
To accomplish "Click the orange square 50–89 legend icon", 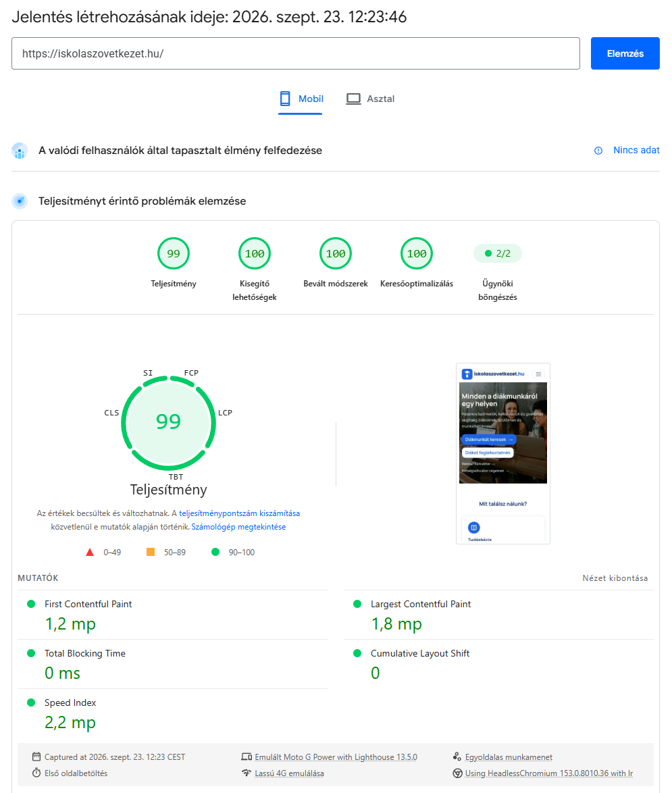I will (x=150, y=553).
